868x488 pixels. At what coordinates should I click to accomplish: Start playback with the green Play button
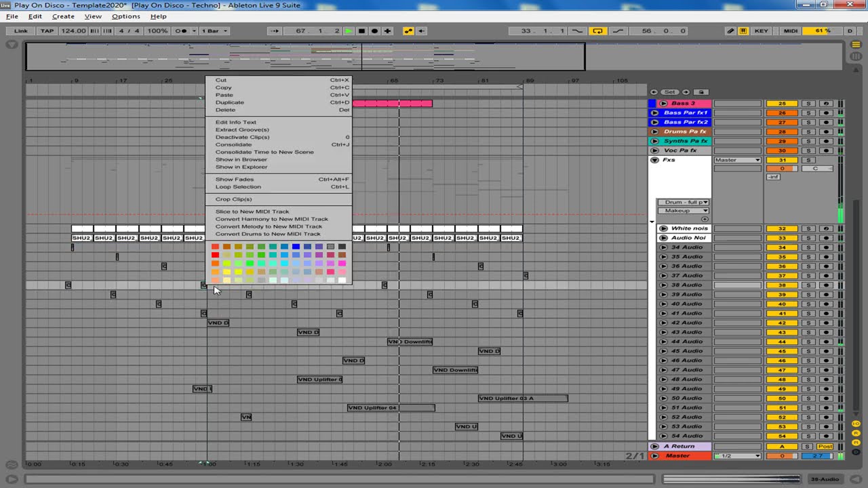[349, 31]
